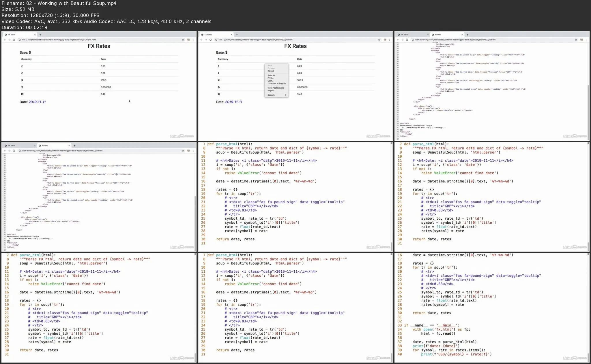
Task: Click the 2019-11-11 date text in first frame
Action: coord(37,102)
